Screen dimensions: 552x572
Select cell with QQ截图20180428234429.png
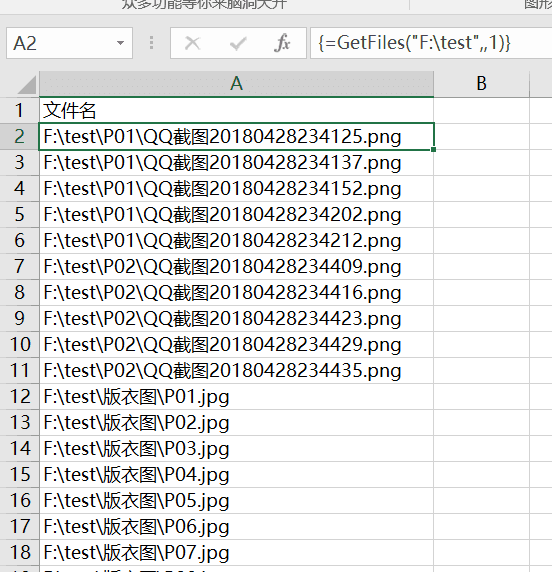236,344
